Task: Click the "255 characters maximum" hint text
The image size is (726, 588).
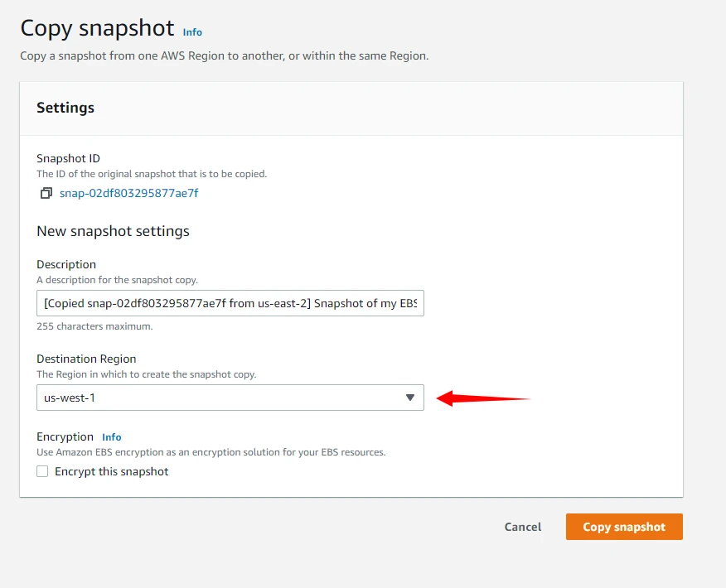Action: click(94, 326)
